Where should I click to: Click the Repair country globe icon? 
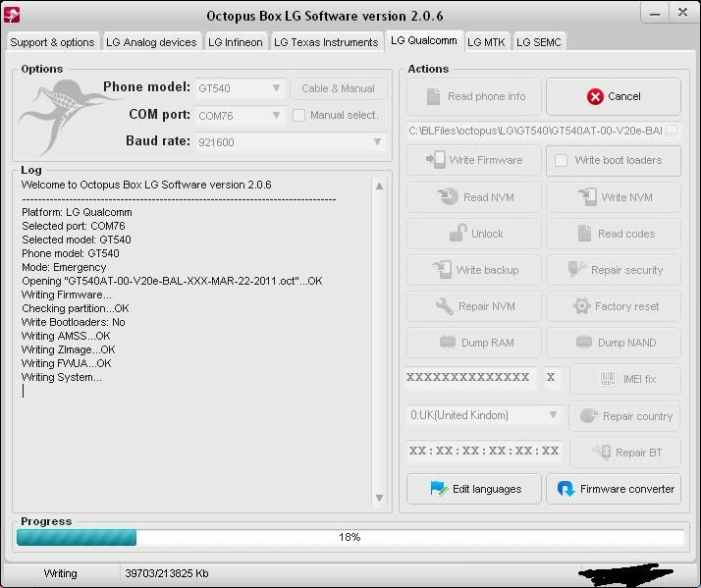(588, 415)
